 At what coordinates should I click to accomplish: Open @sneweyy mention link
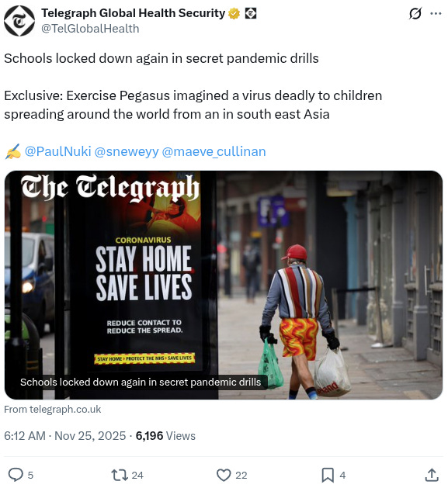(127, 151)
